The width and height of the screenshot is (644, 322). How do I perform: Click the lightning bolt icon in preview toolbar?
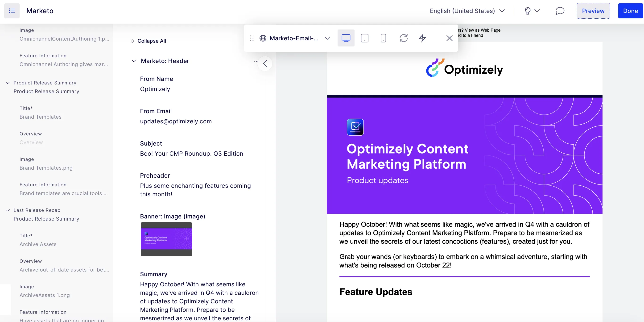pyautogui.click(x=422, y=38)
